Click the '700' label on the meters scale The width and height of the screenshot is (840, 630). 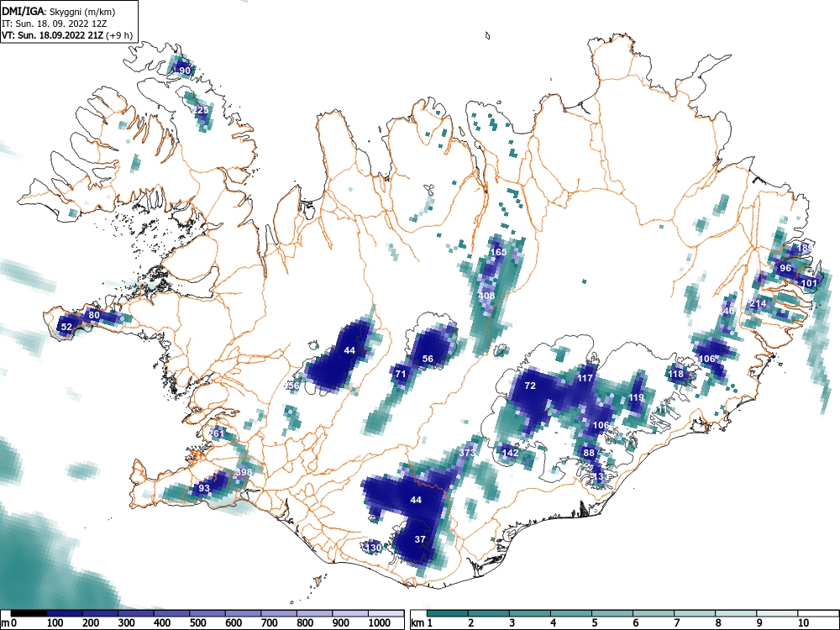coord(269,623)
